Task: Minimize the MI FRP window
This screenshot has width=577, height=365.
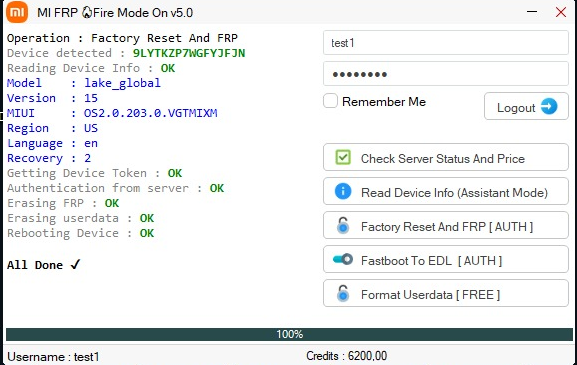Action: coord(532,12)
